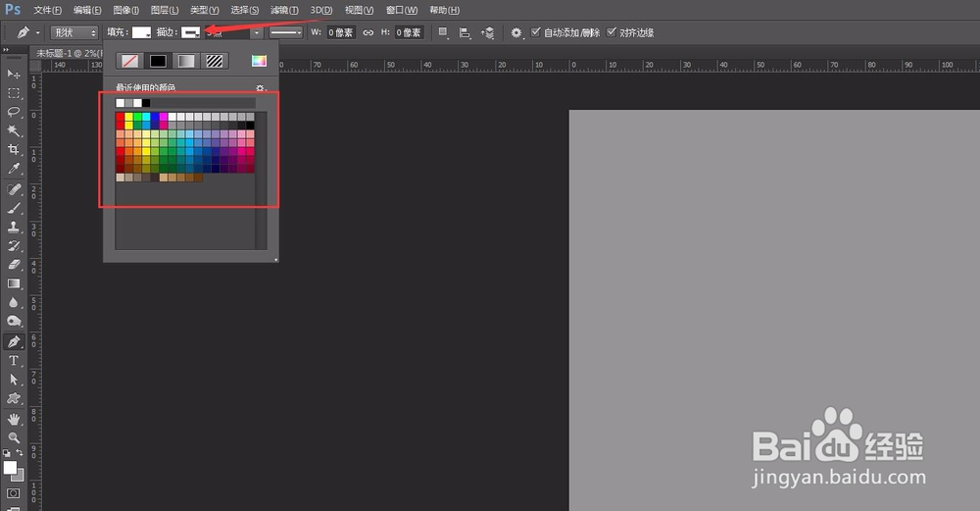Set stroke type to Gradient

(186, 61)
